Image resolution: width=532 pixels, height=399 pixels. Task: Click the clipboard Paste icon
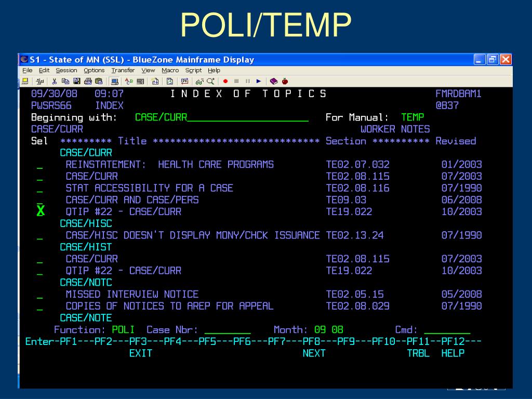[x=99, y=82]
